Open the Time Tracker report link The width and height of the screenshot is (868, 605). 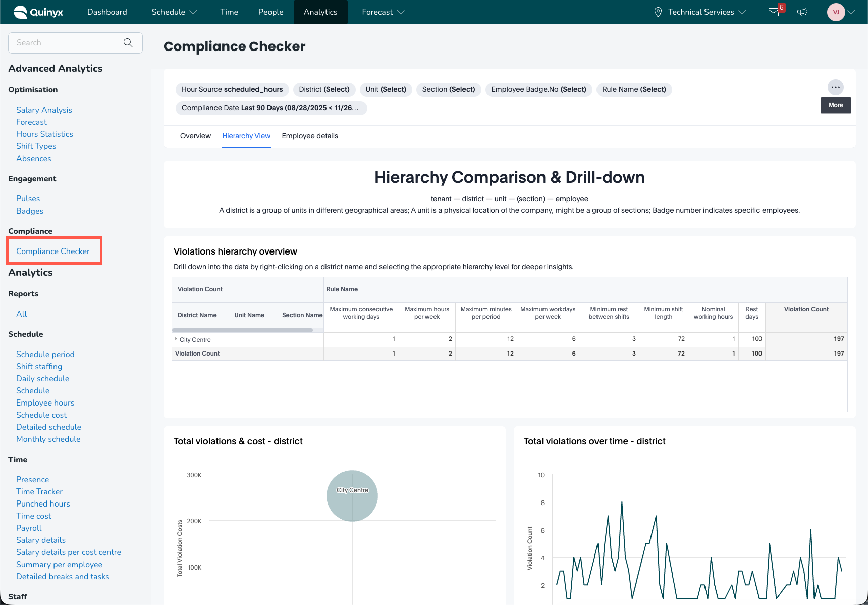pyautogui.click(x=39, y=492)
